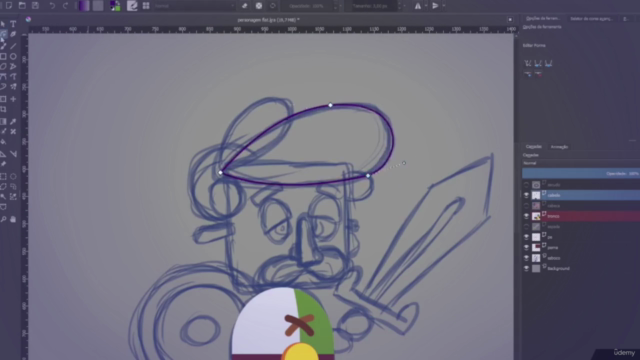Select the Edit Shapes tool

3,35
